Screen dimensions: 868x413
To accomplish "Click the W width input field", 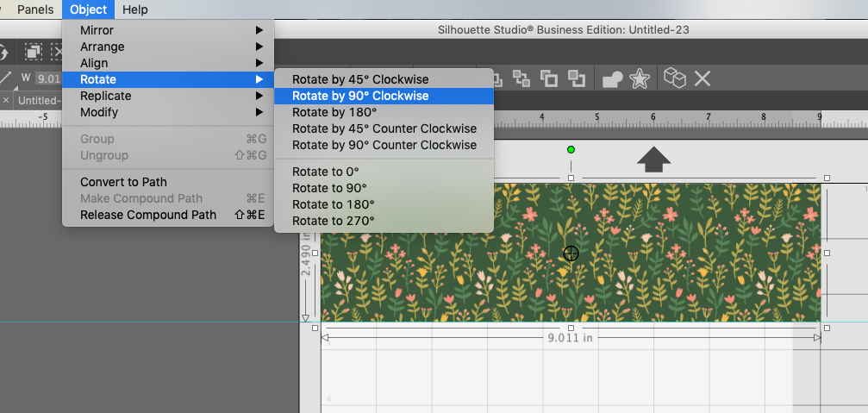I will pyautogui.click(x=49, y=78).
